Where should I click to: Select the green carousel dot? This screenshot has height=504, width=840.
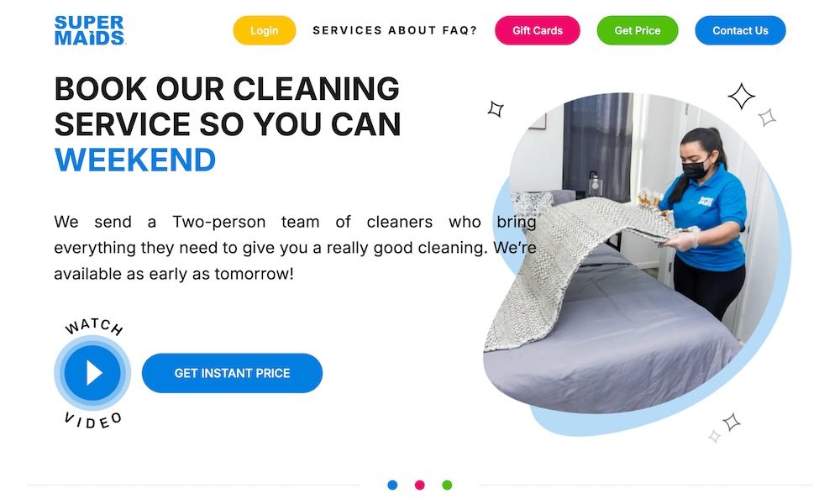point(448,486)
